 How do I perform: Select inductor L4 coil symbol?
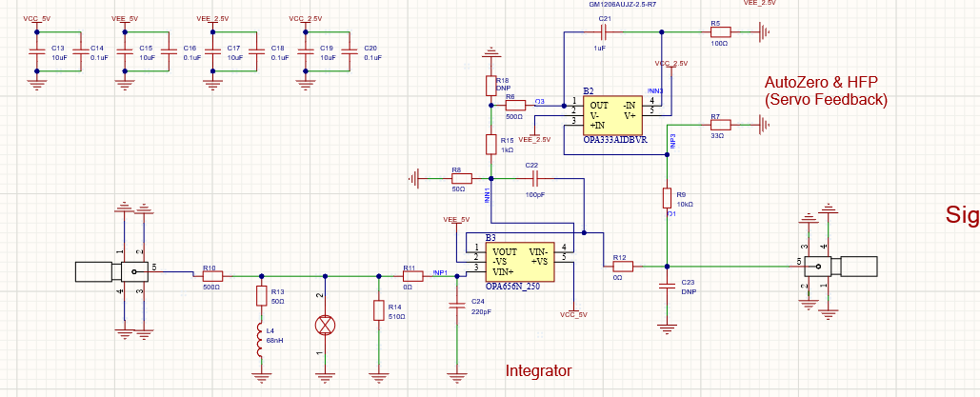(x=261, y=342)
